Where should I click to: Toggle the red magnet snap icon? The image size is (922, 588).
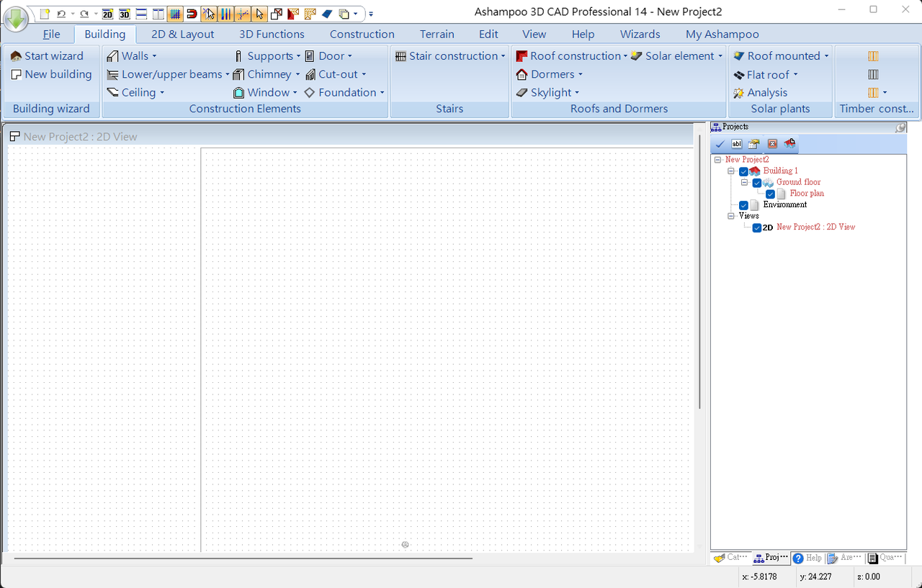tap(192, 14)
